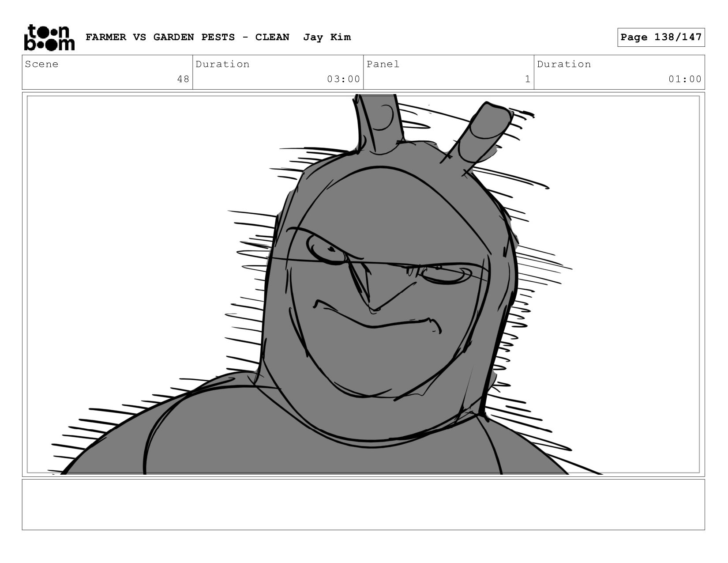
Task: Click the storyboard panel drawing
Action: [363, 284]
